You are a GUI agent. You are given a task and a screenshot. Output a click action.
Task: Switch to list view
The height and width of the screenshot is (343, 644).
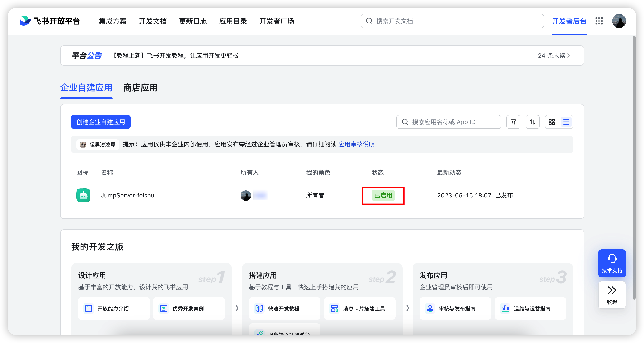pyautogui.click(x=566, y=122)
